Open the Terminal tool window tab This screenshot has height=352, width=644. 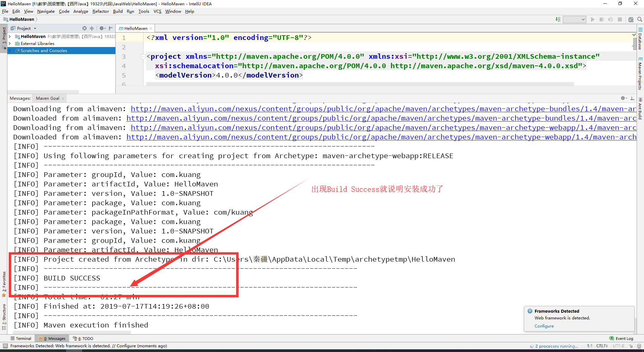(x=21, y=339)
